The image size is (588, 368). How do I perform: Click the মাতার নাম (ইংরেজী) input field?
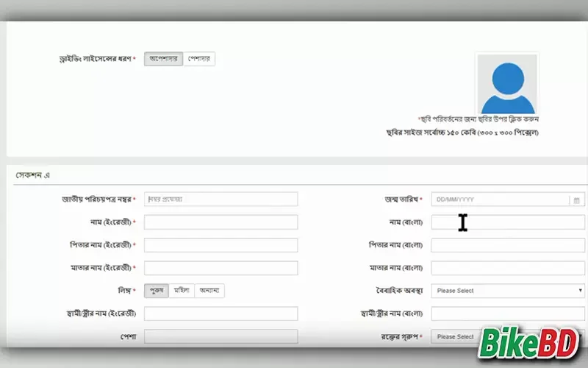pos(220,268)
